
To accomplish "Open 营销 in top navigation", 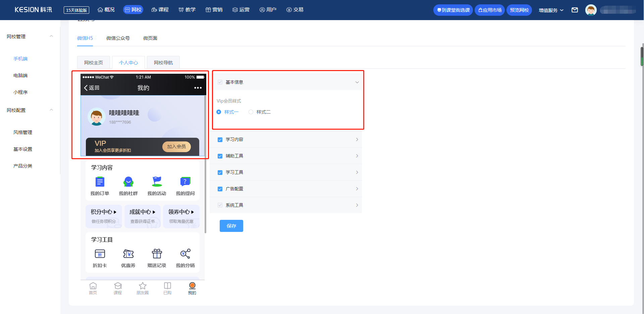I will click(x=214, y=10).
